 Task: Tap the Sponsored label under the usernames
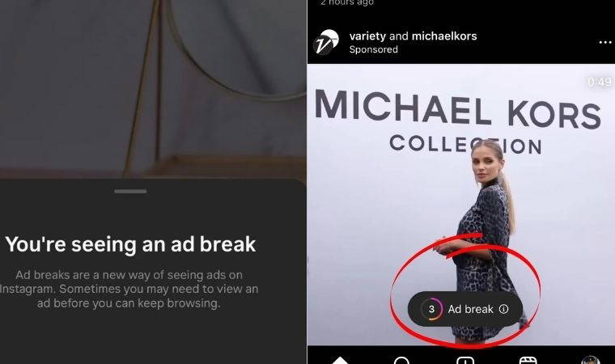[x=373, y=49]
